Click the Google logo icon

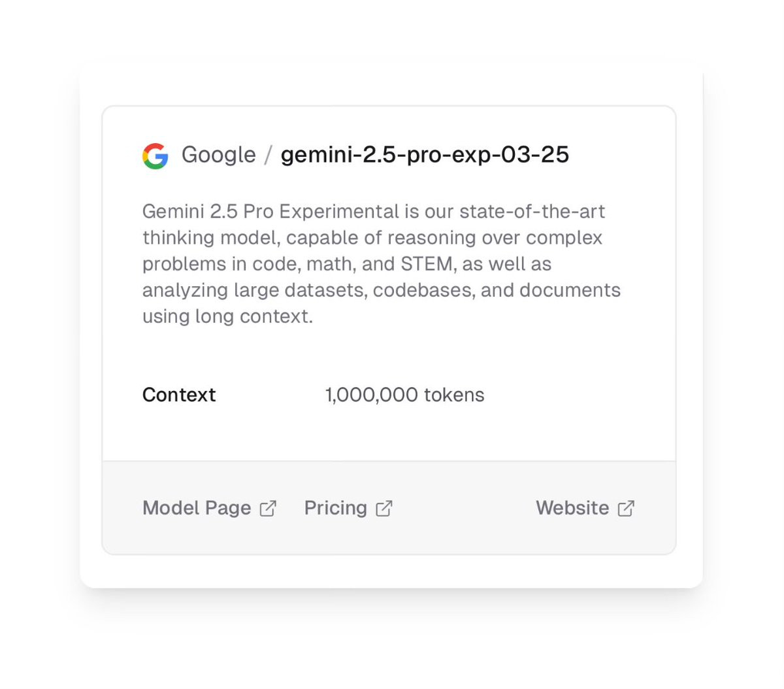tap(155, 156)
